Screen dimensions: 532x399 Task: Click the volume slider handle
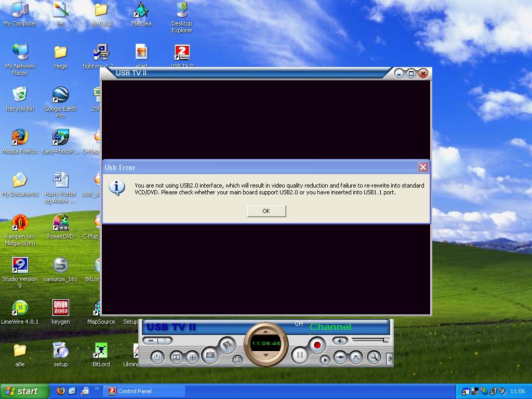pyautogui.click(x=386, y=340)
